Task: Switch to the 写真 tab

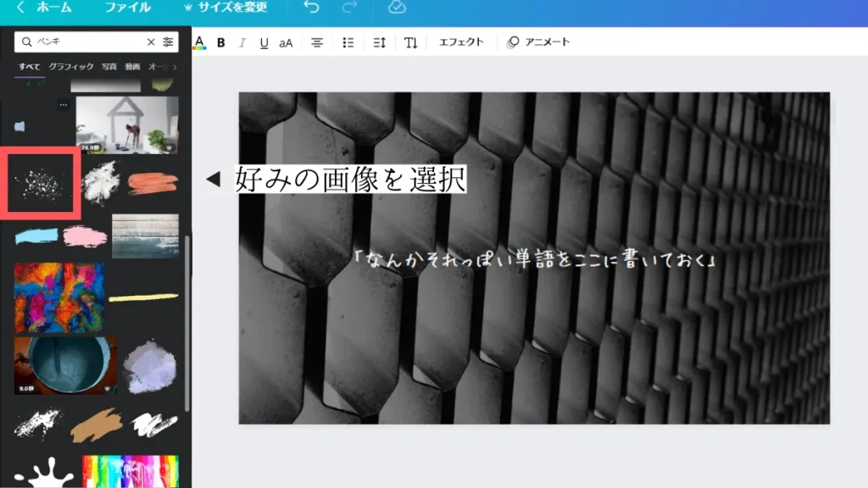Action: click(x=109, y=67)
